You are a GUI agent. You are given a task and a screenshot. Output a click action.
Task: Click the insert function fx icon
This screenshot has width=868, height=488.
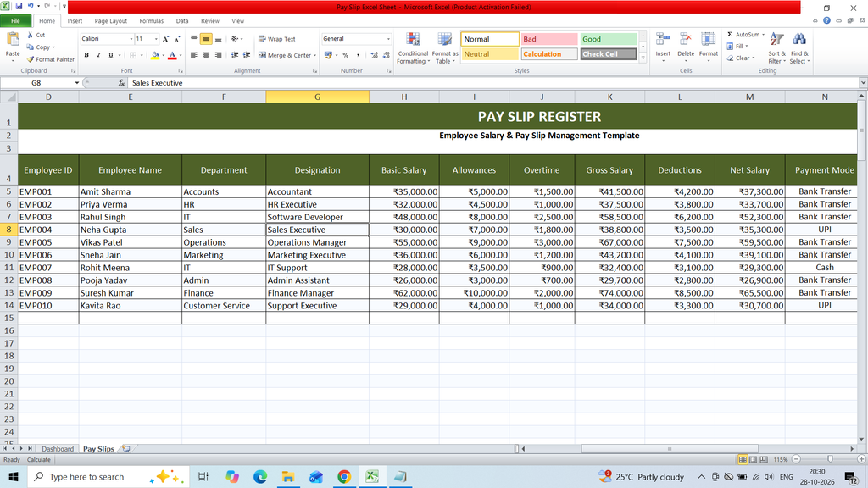pos(121,83)
